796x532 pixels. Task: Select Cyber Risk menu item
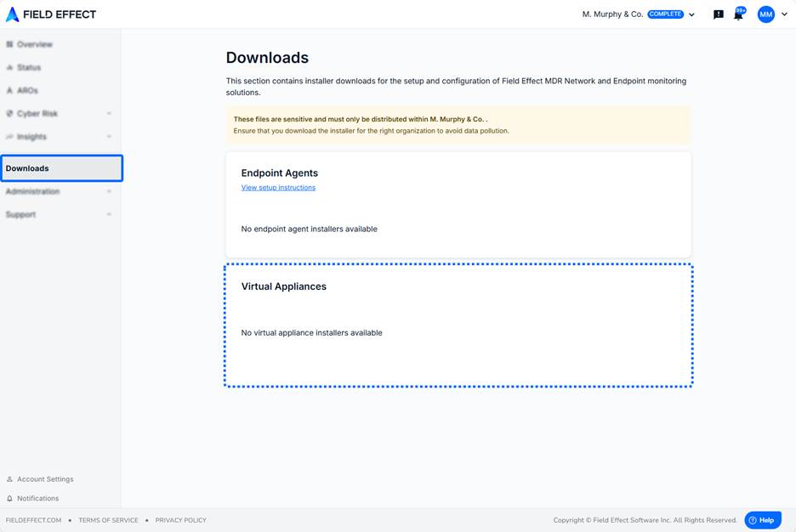(x=37, y=114)
